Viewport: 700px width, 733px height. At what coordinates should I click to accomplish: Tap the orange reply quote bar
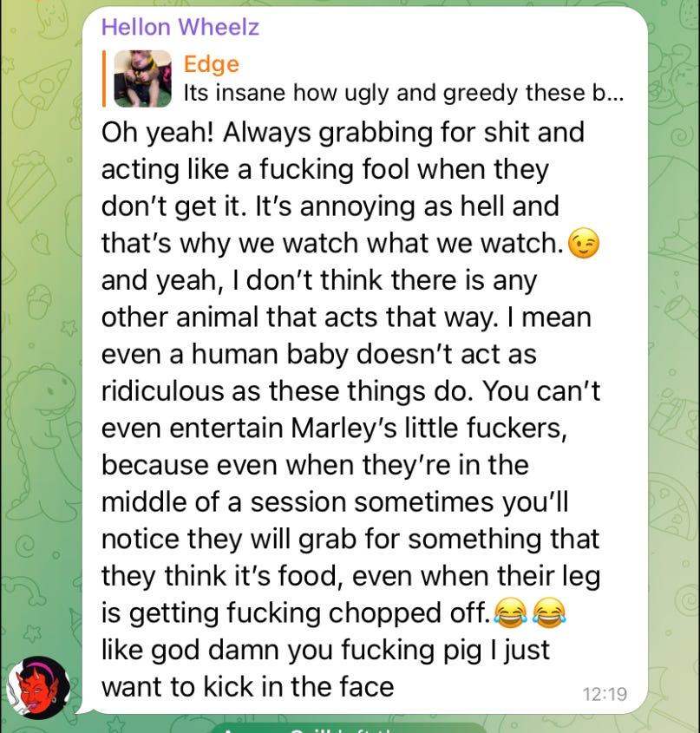point(104,79)
